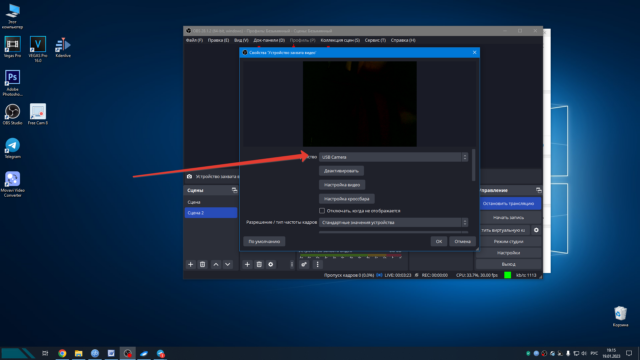Open Настройка видео settings
The image size is (640, 360).
pos(342,185)
